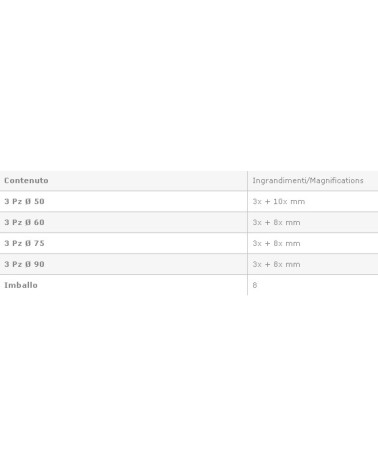Image resolution: width=378 pixels, height=472 pixels.
Task: Click the 3x + 8x mm value for Ø 75
Action: [x=276, y=243]
